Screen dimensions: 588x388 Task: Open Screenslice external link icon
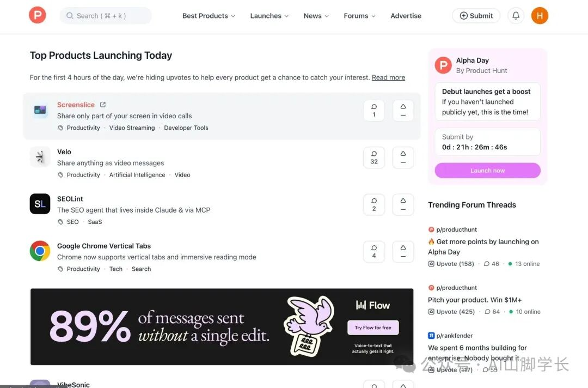(x=103, y=105)
